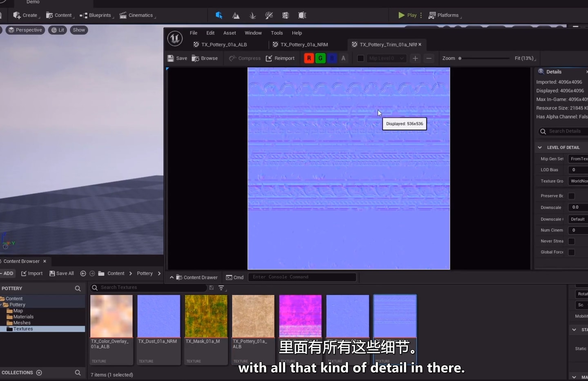Select the Landscape mode icon
The width and height of the screenshot is (588, 381).
point(236,16)
